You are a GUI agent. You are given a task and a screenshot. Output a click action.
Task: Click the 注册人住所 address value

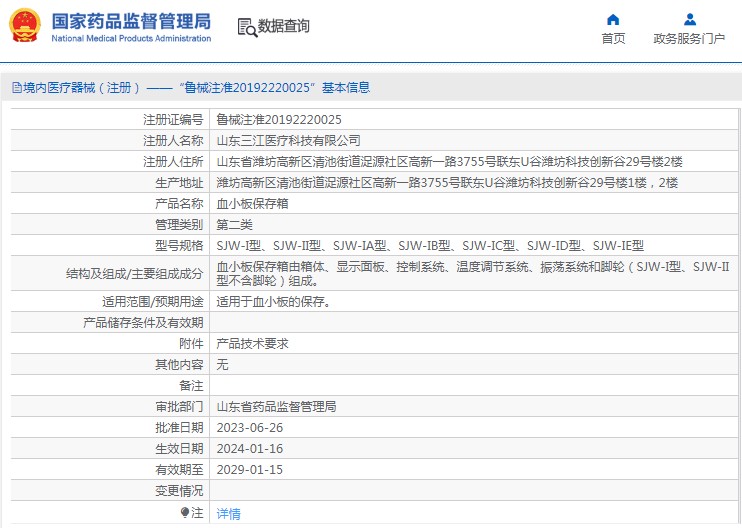(x=449, y=162)
